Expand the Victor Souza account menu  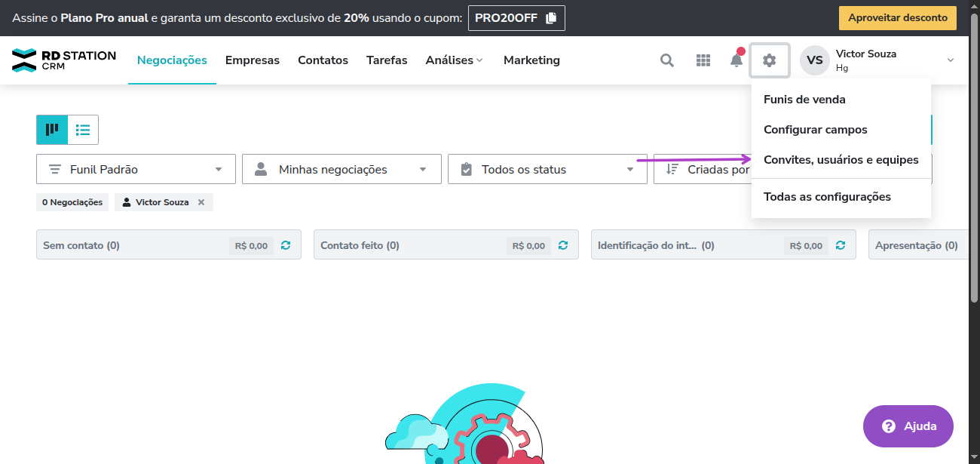click(951, 60)
